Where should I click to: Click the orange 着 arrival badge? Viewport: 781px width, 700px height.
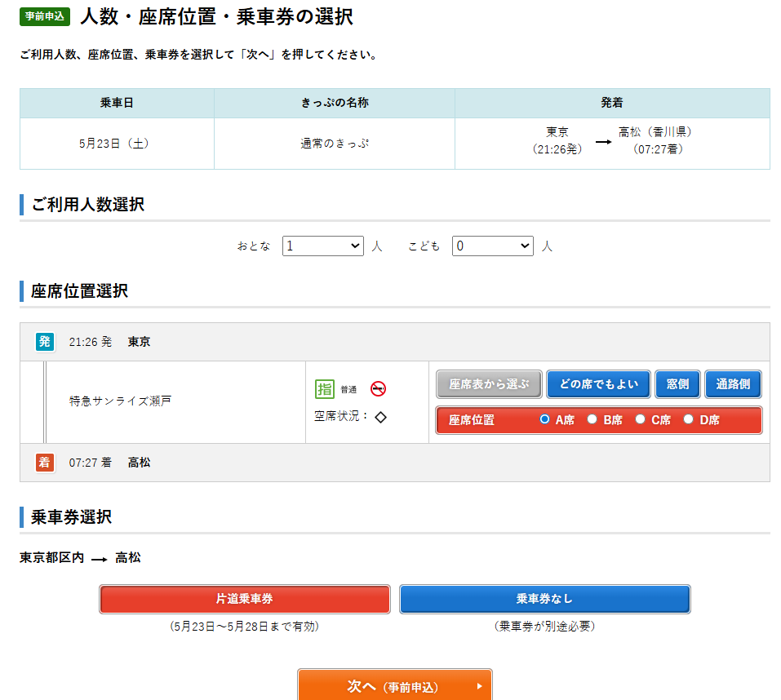(45, 463)
